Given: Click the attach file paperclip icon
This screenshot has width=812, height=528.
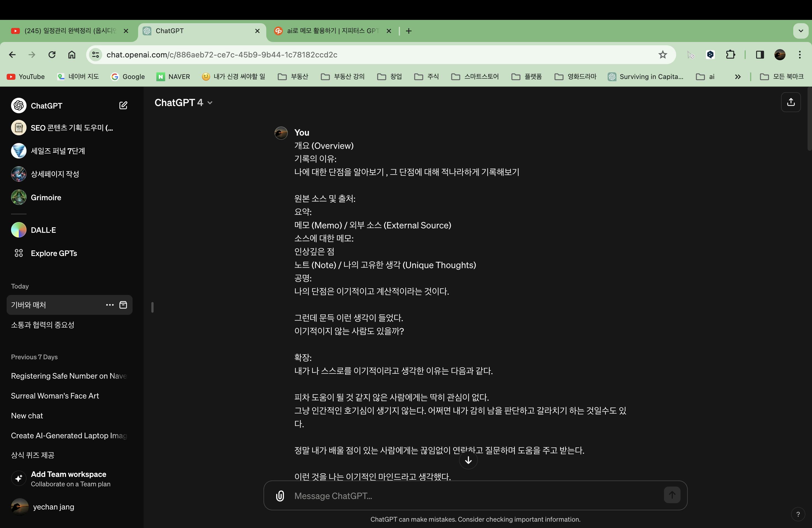Looking at the screenshot, I should pyautogui.click(x=280, y=496).
